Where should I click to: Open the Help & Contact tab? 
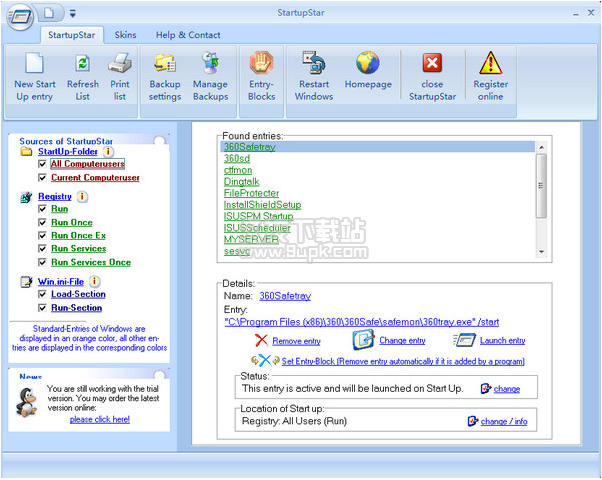tap(188, 35)
